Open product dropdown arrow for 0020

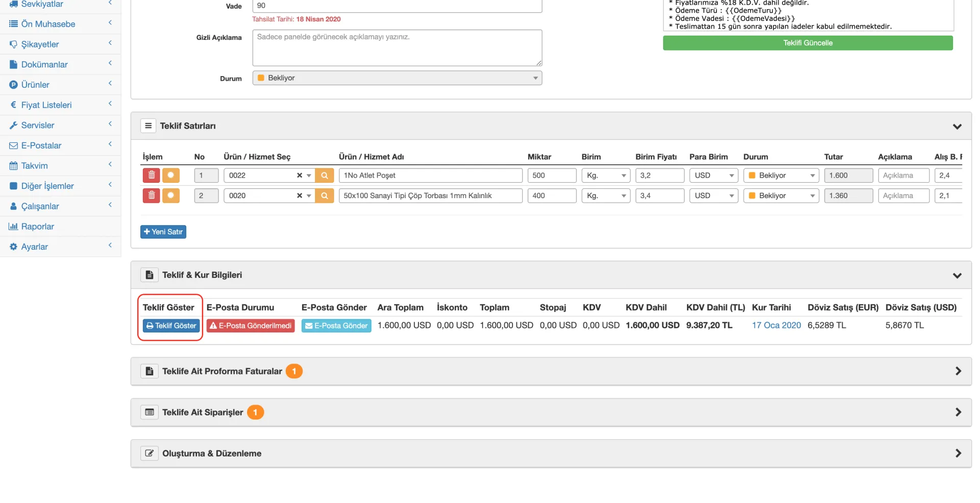pyautogui.click(x=309, y=196)
